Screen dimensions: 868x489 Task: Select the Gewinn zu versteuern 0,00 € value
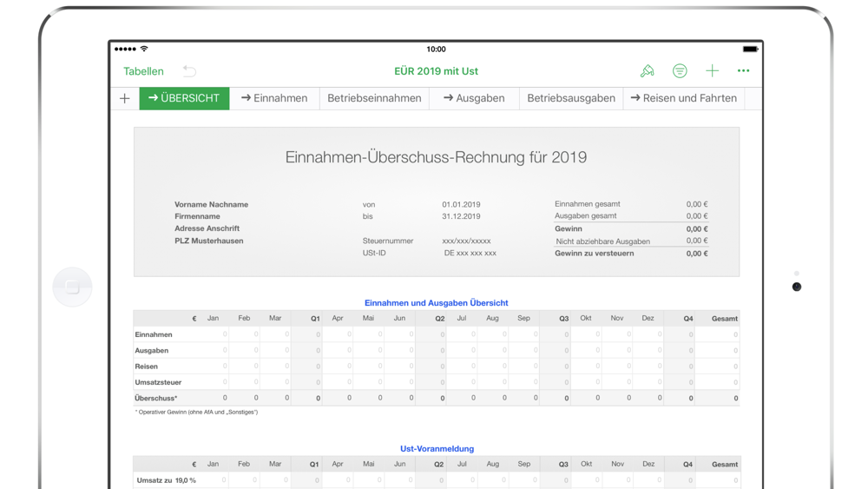697,254
